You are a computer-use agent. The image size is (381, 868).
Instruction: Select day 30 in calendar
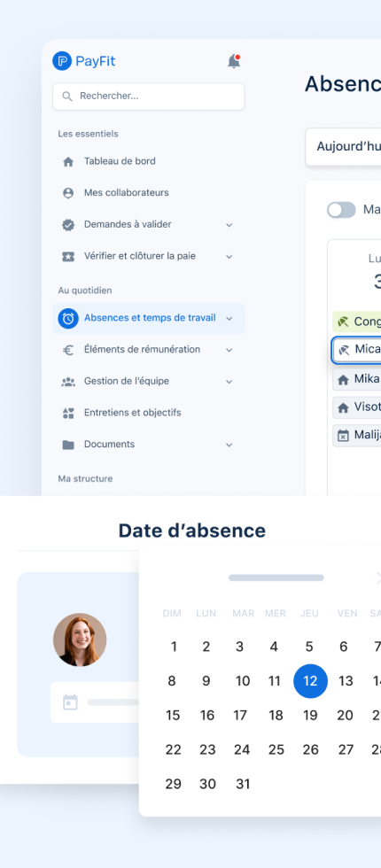coord(207,784)
